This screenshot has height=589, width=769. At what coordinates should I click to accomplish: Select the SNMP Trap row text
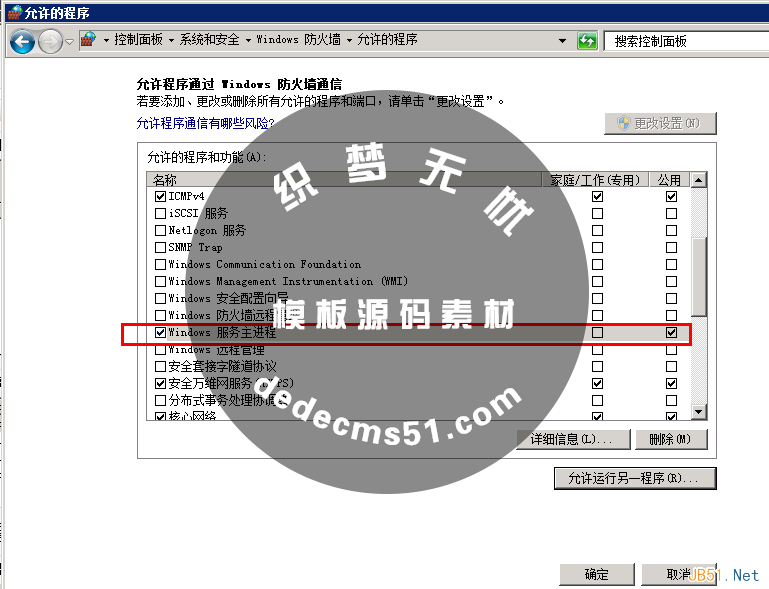click(195, 247)
